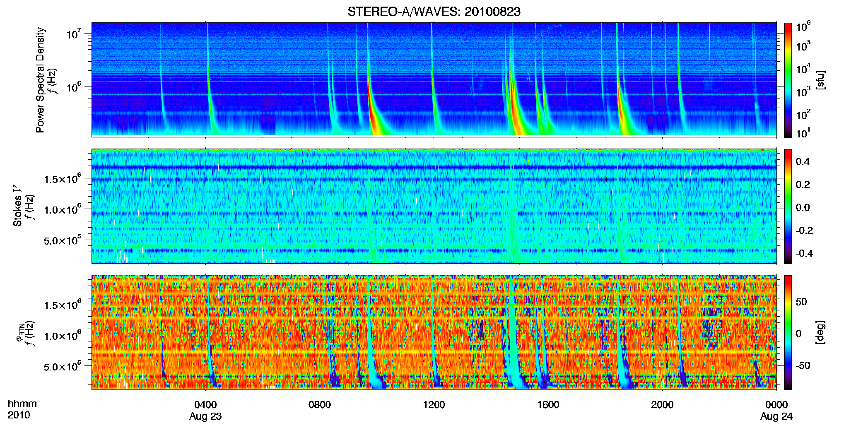Click the Stokes V colorbar
868x447 pixels.
tap(788, 206)
